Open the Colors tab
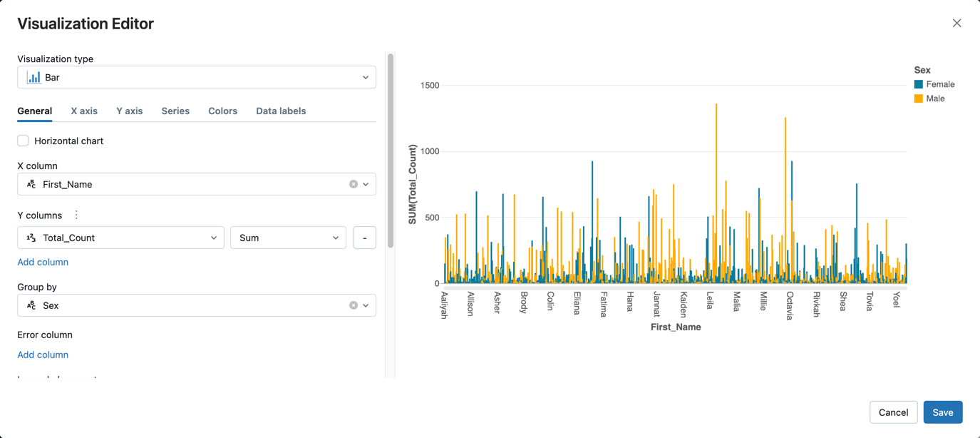This screenshot has height=438, width=980. pos(222,111)
